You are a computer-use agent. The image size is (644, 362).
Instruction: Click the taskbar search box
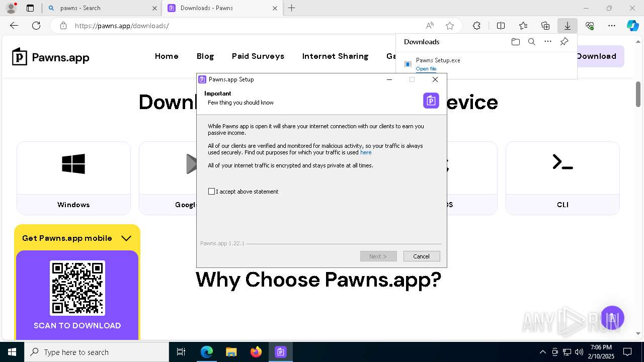point(97,352)
